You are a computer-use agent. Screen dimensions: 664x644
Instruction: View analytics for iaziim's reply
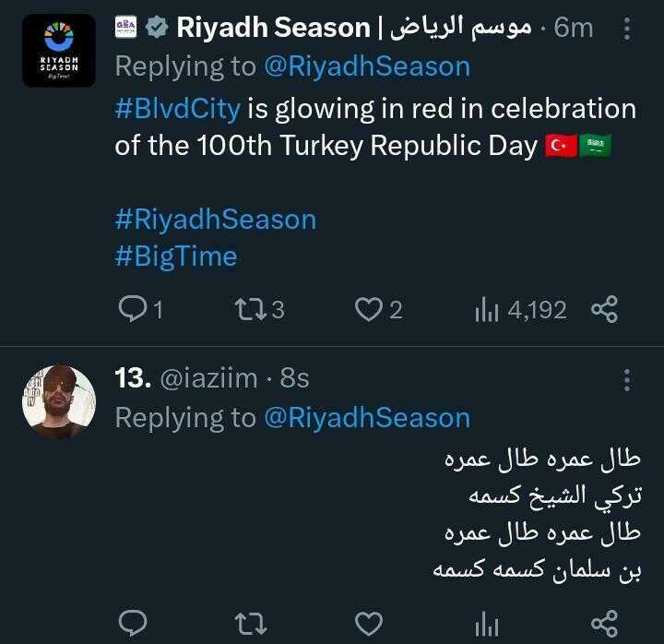[x=486, y=625]
